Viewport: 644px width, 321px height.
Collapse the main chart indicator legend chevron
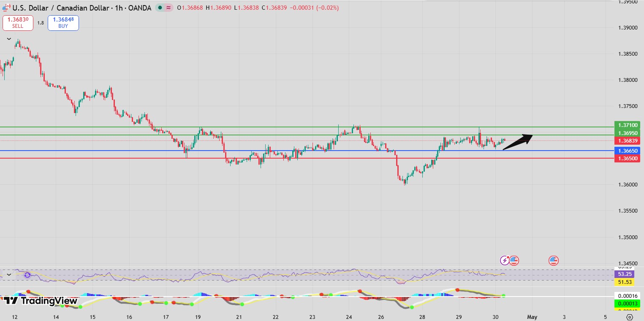click(9, 39)
